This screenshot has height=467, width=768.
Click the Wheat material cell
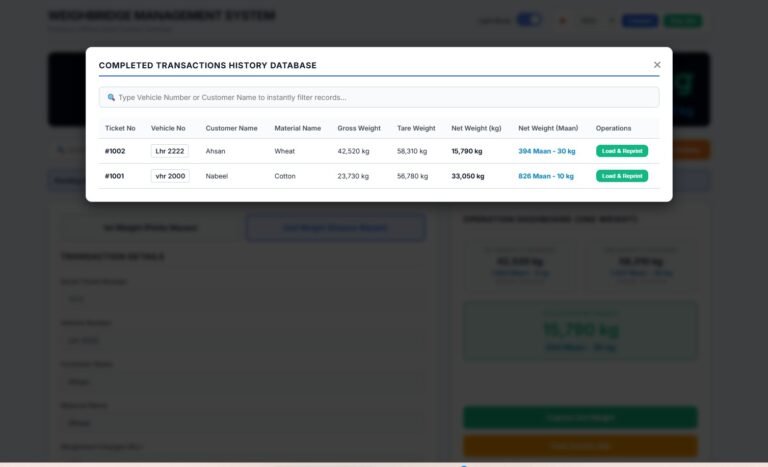pos(285,151)
